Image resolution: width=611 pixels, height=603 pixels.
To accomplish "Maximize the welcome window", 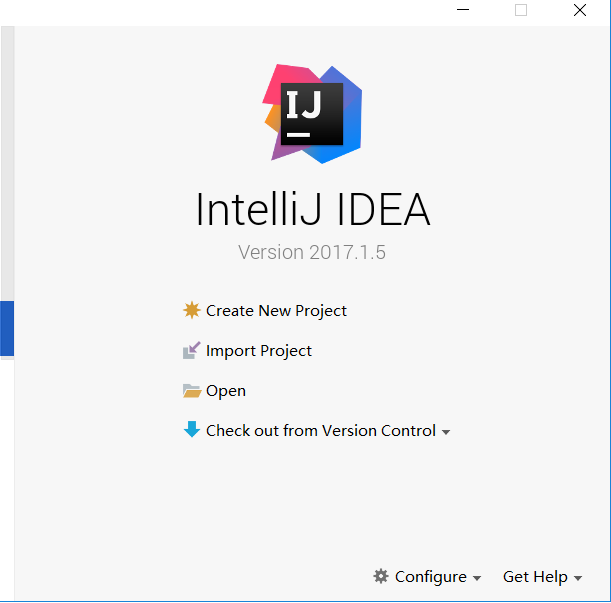I will [x=521, y=10].
